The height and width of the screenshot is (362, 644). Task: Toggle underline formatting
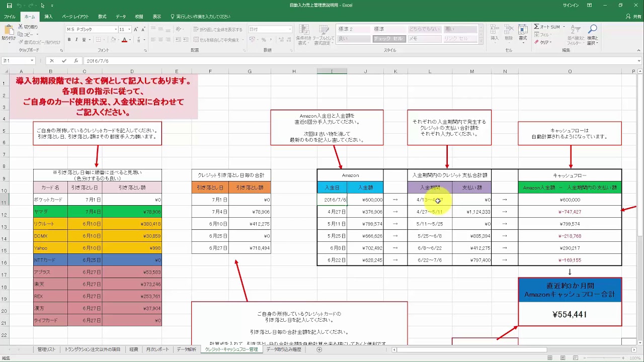tap(84, 40)
